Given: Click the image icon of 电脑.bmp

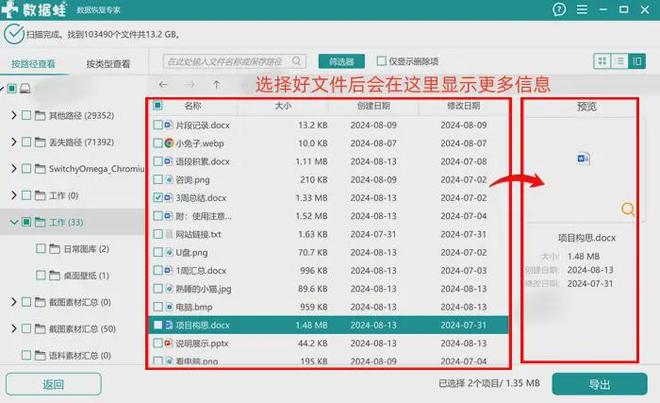Looking at the screenshot, I should 169,307.
